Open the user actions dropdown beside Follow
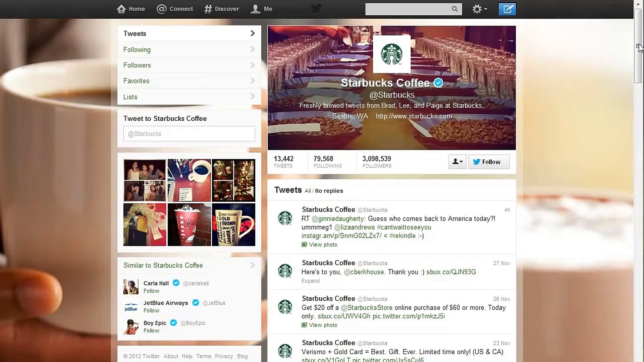644x362 pixels. 457,162
